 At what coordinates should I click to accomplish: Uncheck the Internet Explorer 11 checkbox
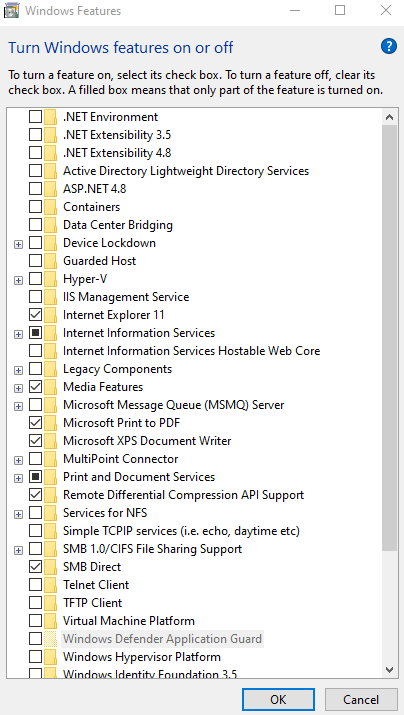(x=36, y=315)
